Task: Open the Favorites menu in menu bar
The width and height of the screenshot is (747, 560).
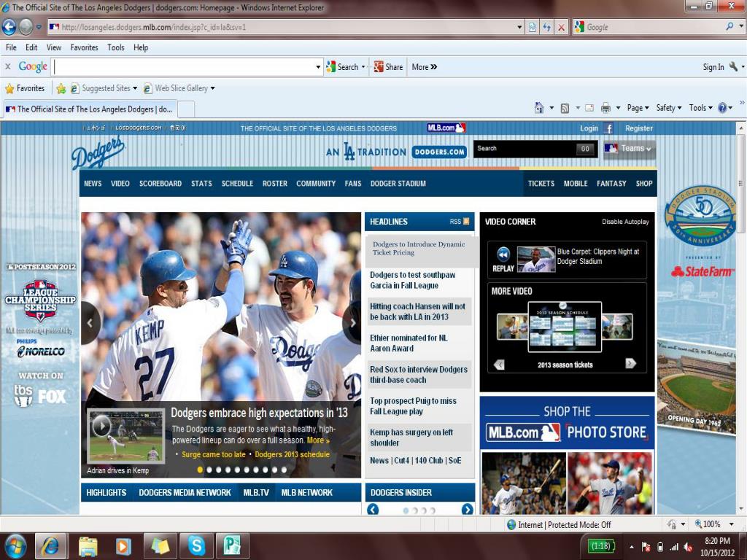Action: (x=84, y=47)
